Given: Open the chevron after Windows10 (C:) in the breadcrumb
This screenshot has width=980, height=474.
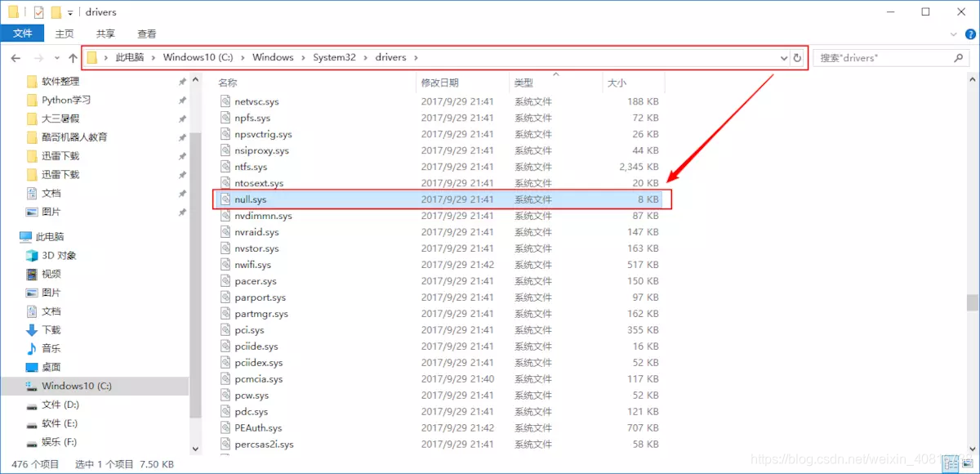Looking at the screenshot, I should (242, 58).
